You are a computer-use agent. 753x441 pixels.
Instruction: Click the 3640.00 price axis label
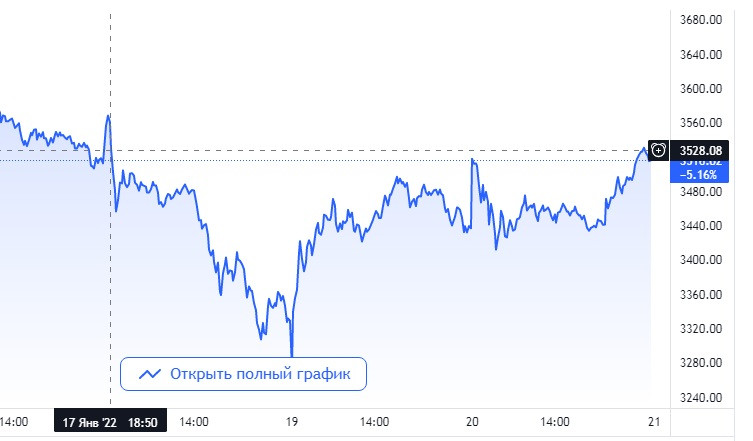click(700, 55)
